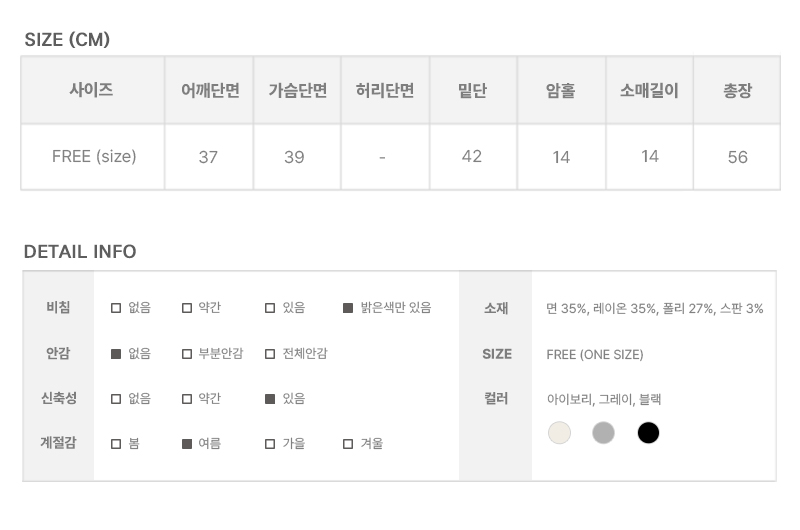Check 봄 season checkbox

click(116, 444)
